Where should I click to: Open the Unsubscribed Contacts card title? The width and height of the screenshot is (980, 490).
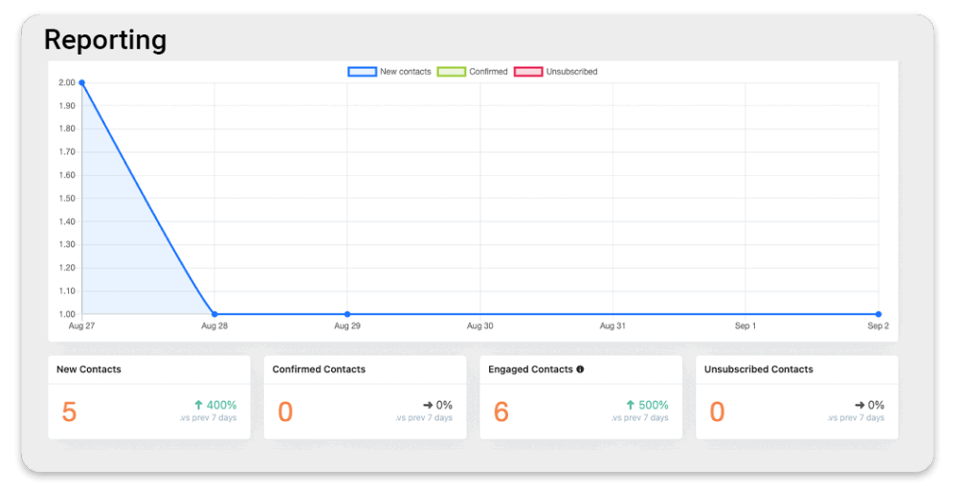pos(758,369)
